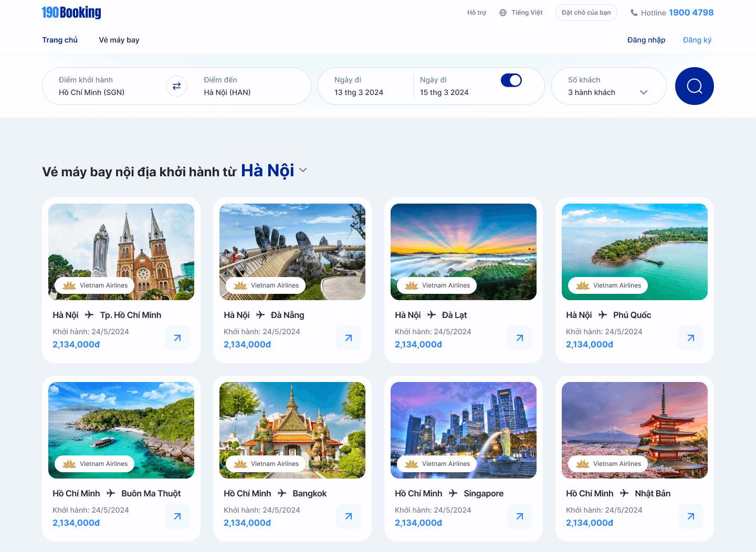Click the arrow icon on Đà Lạt card

[x=520, y=338]
